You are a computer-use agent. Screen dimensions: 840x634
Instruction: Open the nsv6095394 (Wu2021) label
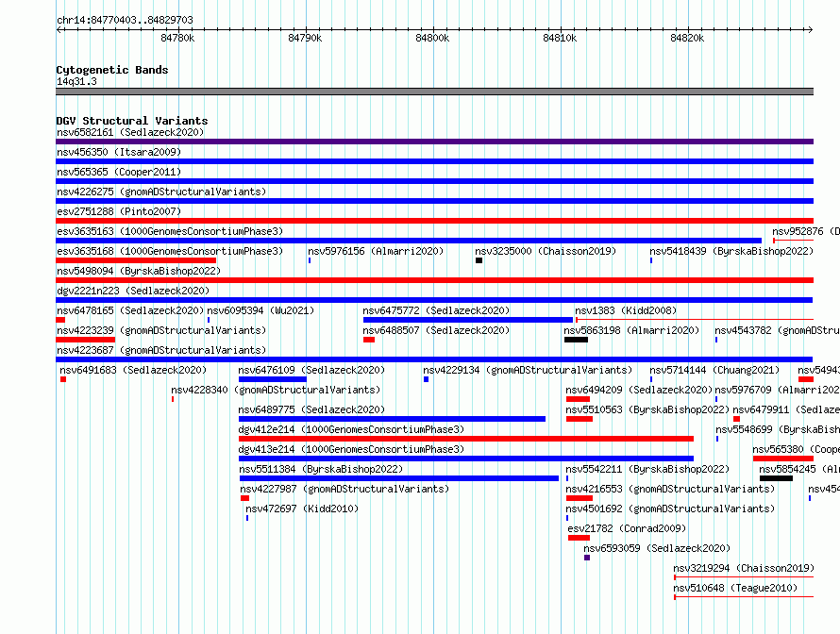pos(260,310)
